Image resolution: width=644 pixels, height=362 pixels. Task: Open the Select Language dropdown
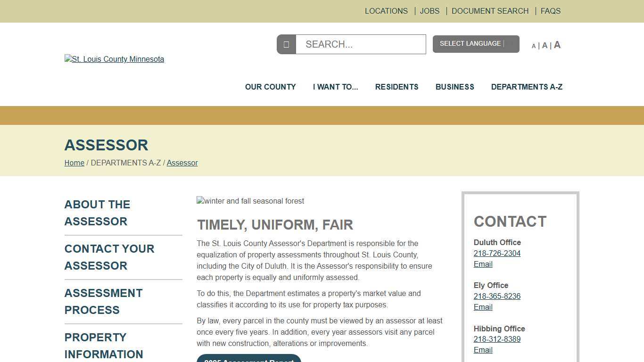point(476,43)
